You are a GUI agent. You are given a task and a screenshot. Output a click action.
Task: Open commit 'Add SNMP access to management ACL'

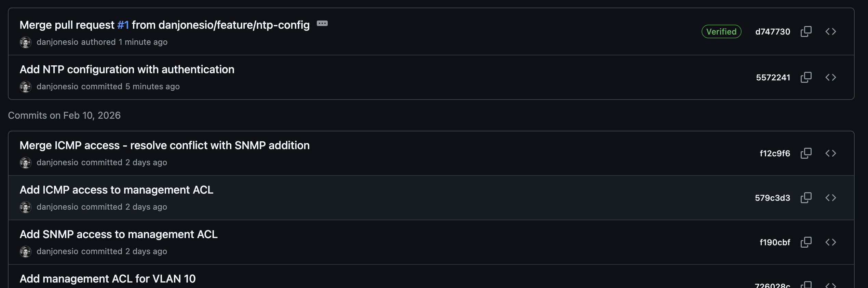(119, 235)
